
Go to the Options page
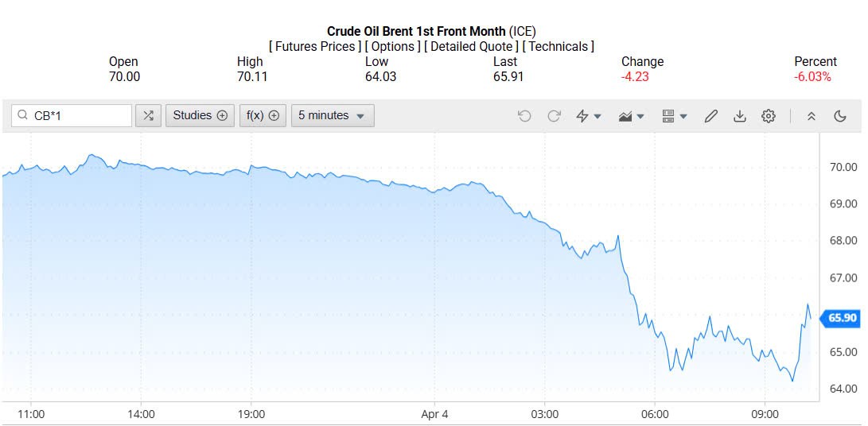393,47
